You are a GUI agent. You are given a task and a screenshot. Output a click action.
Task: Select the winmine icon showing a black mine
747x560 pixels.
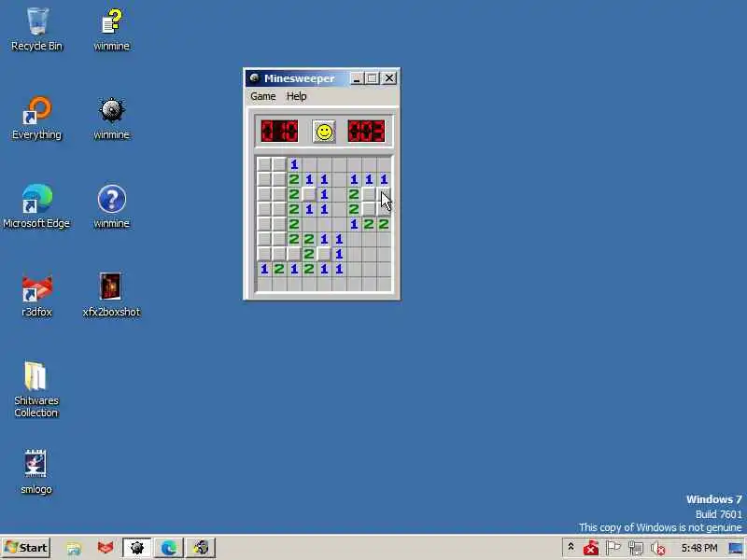(x=111, y=119)
